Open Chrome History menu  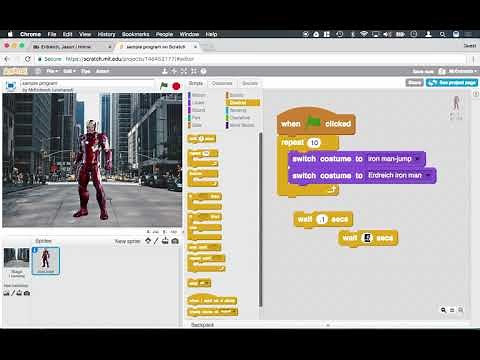click(x=106, y=34)
